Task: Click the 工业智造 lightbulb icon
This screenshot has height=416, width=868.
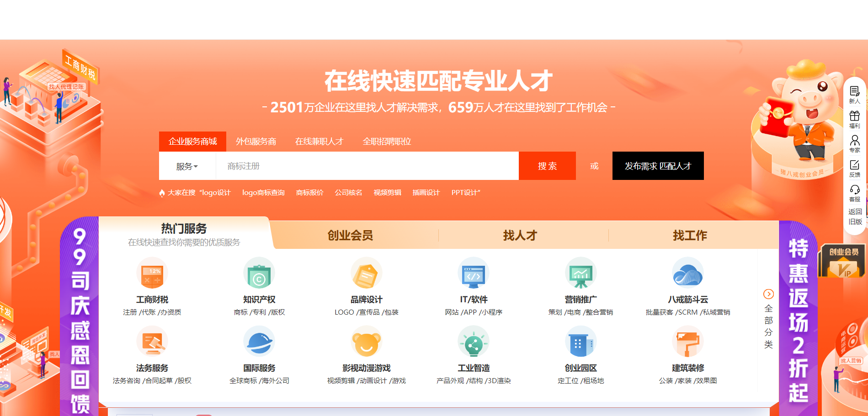Action: (x=474, y=342)
